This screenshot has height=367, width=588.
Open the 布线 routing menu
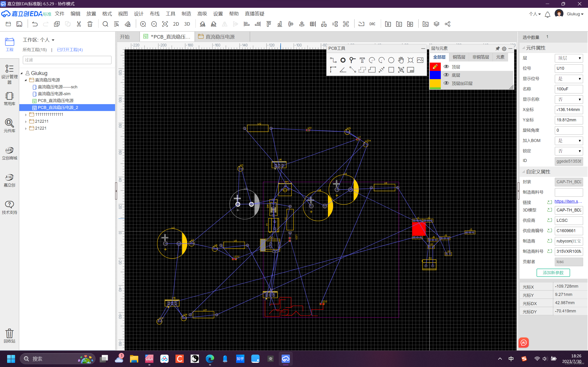pos(155,14)
